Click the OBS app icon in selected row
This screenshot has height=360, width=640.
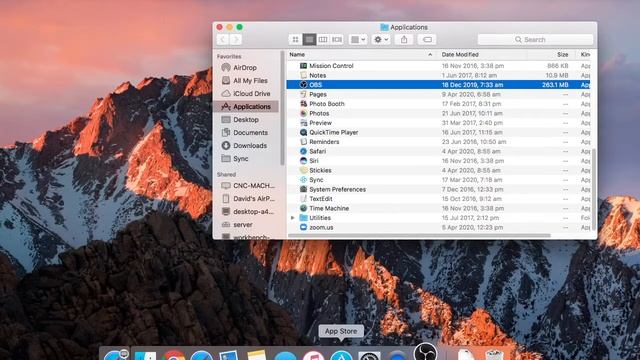coord(303,85)
